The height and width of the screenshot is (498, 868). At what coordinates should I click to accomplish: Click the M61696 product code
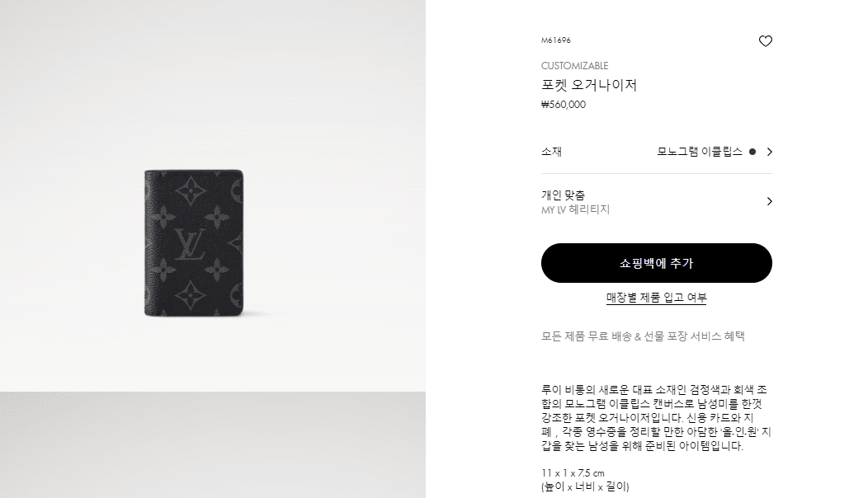click(x=556, y=40)
